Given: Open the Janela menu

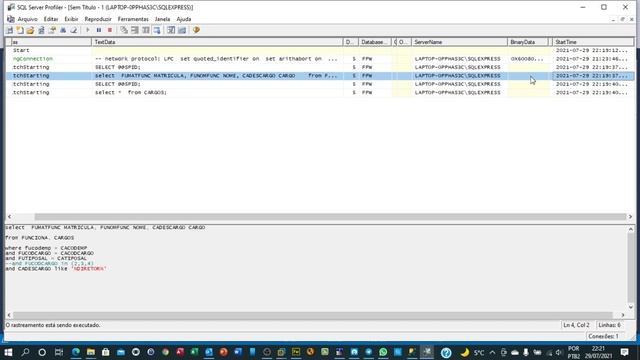Looking at the screenshot, I should click(162, 19).
